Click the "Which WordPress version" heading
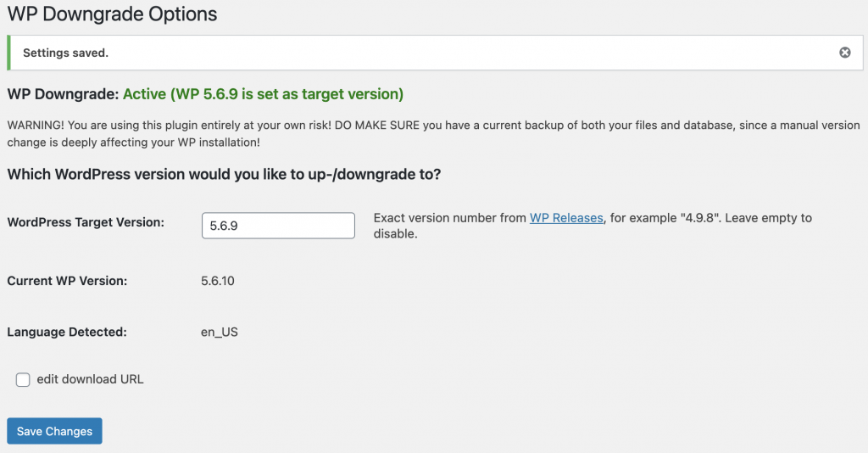This screenshot has width=868, height=453. point(224,174)
